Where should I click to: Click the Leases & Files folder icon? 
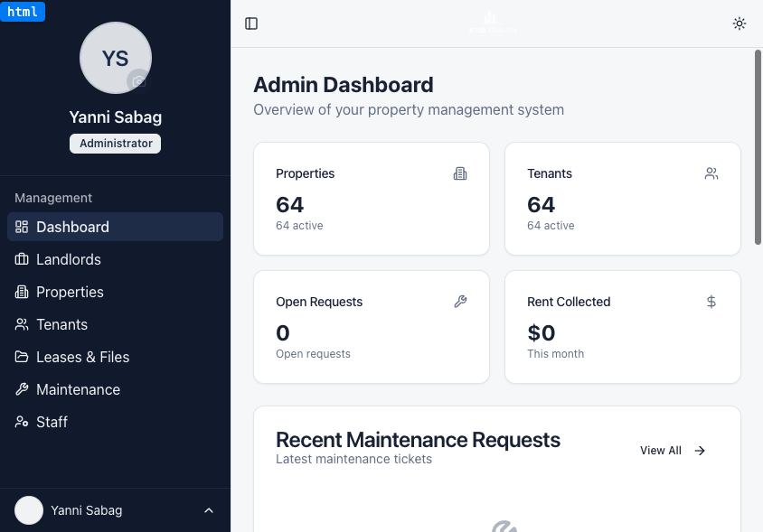[x=22, y=357]
